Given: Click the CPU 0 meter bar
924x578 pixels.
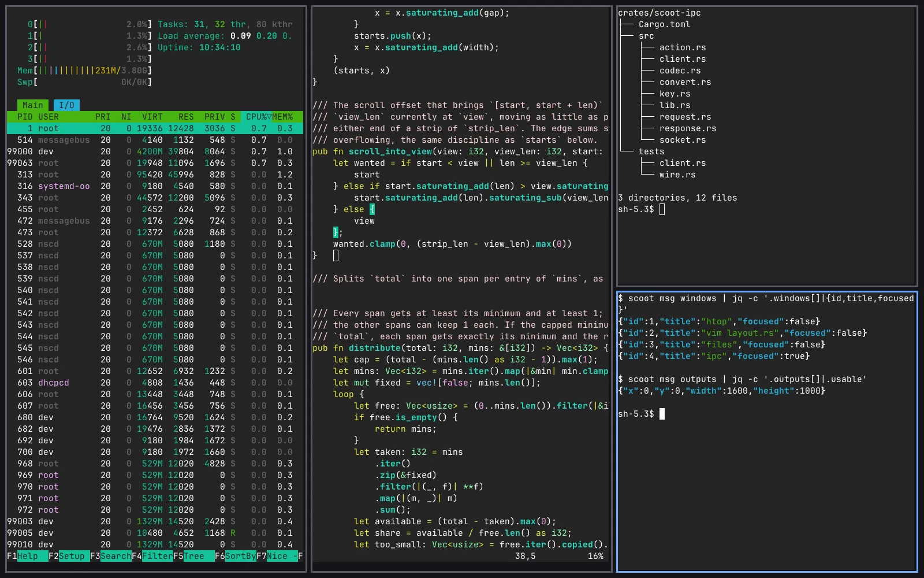Looking at the screenshot, I should (x=90, y=24).
